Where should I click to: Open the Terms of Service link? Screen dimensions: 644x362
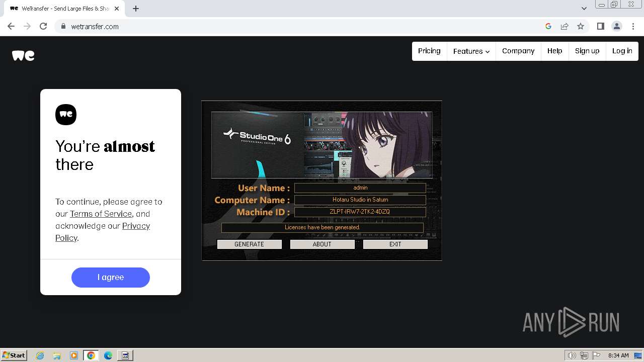[101, 214]
